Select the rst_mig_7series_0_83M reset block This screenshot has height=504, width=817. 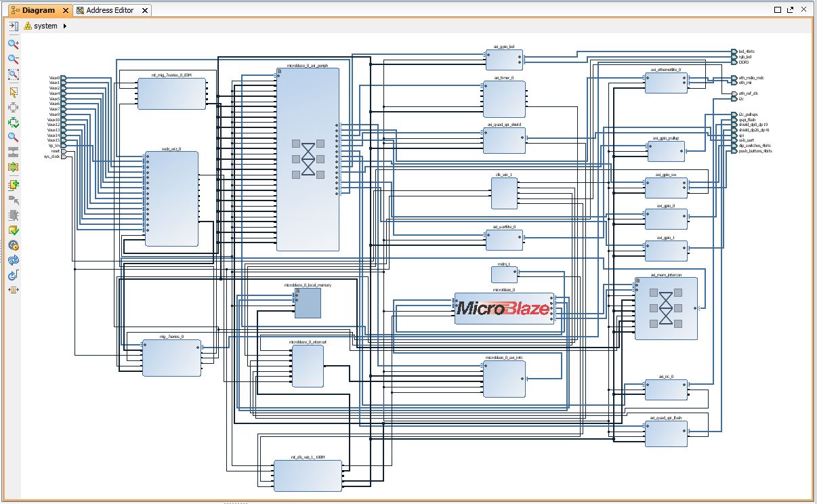[171, 93]
